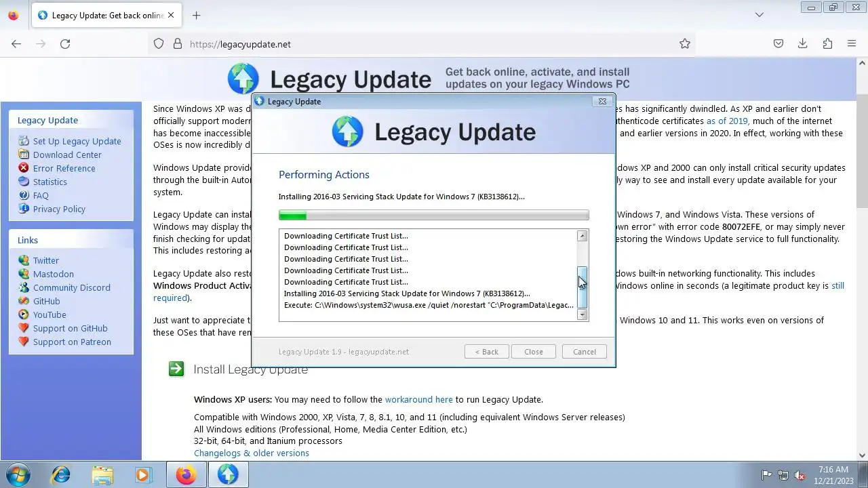Click the Cancel button in Legacy Update dialog
This screenshot has width=868, height=488.
coord(584,352)
